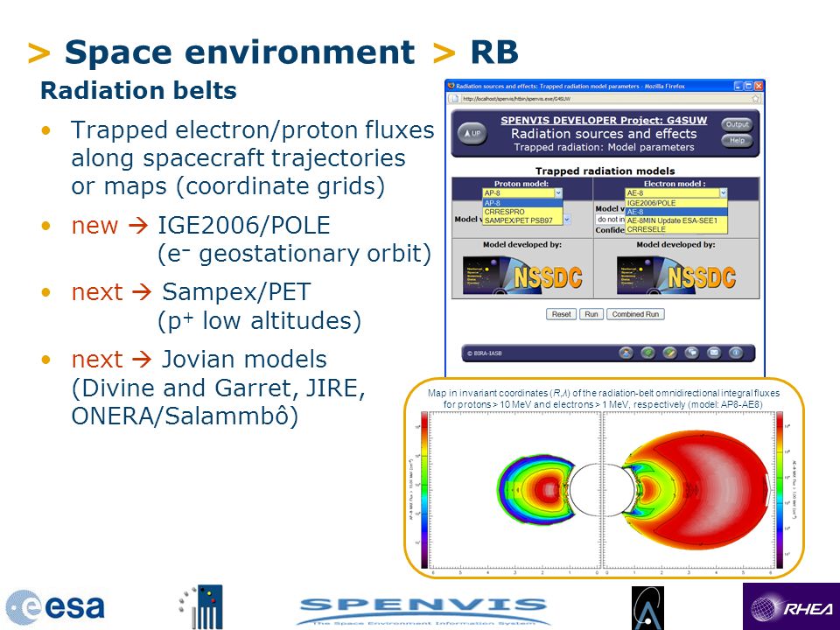
Task: Open the Help button in SPENVIS header
Action: point(737,140)
